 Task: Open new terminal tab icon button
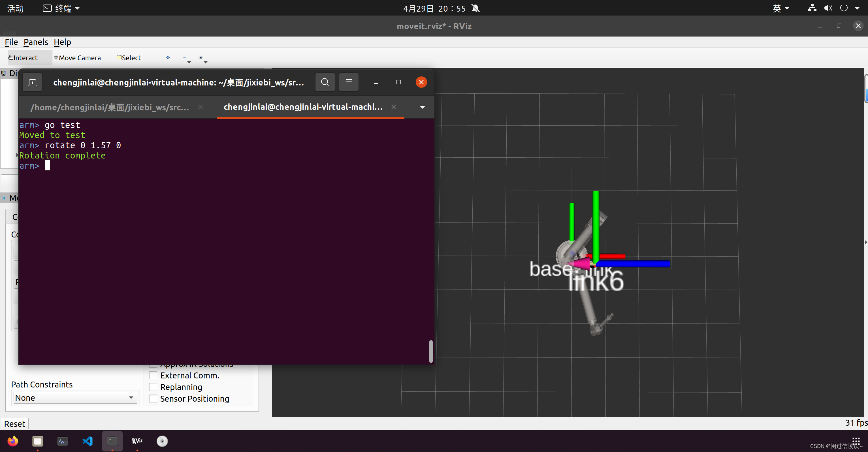pos(32,82)
